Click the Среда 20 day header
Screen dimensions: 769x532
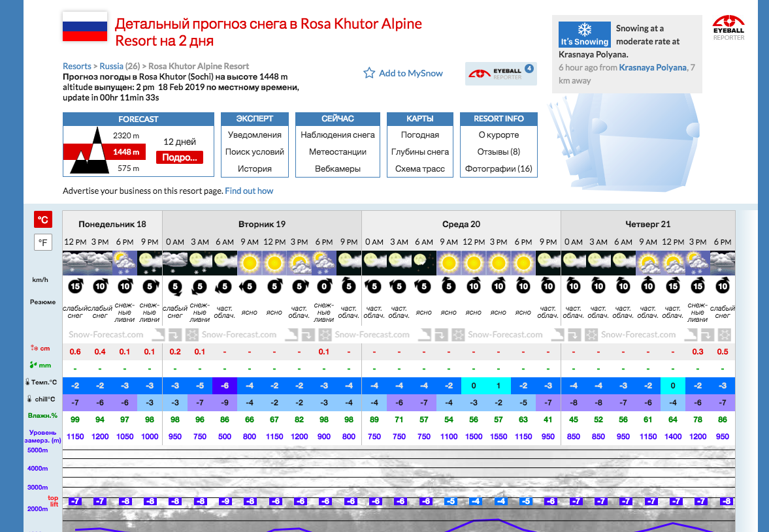[x=461, y=224]
